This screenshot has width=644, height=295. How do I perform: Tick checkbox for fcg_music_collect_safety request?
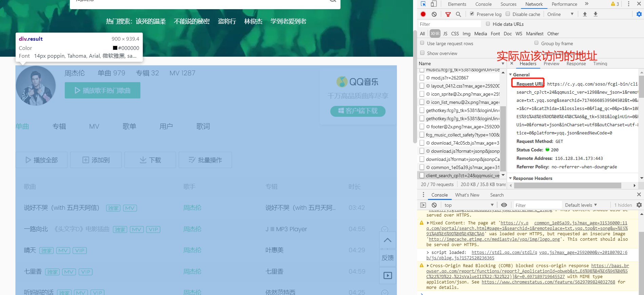click(x=422, y=135)
